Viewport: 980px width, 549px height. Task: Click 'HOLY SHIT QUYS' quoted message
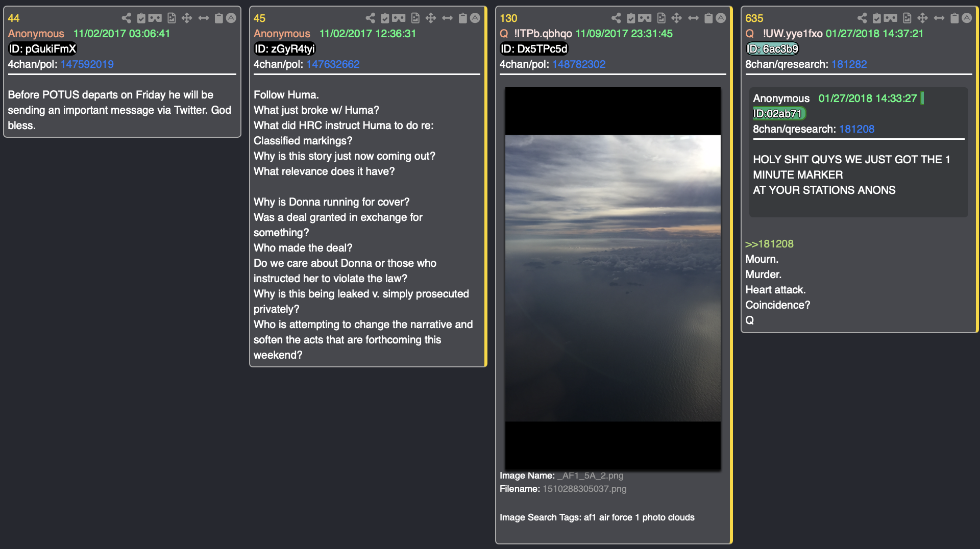851,174
